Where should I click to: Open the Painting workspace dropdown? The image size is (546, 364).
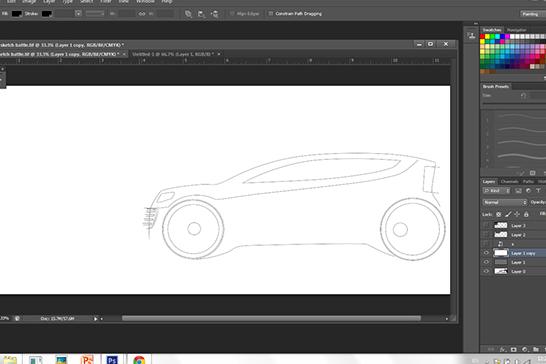click(533, 14)
